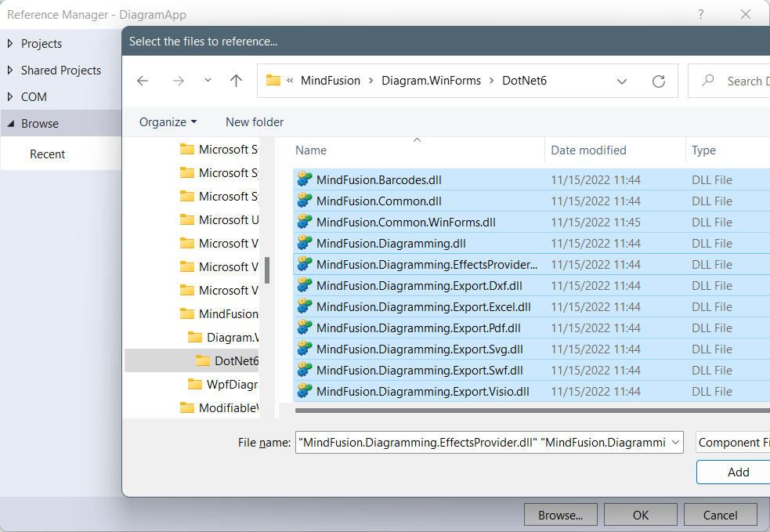The image size is (770, 532).
Task: Click the Export.Pdf.dll file icon
Action: coord(305,328)
